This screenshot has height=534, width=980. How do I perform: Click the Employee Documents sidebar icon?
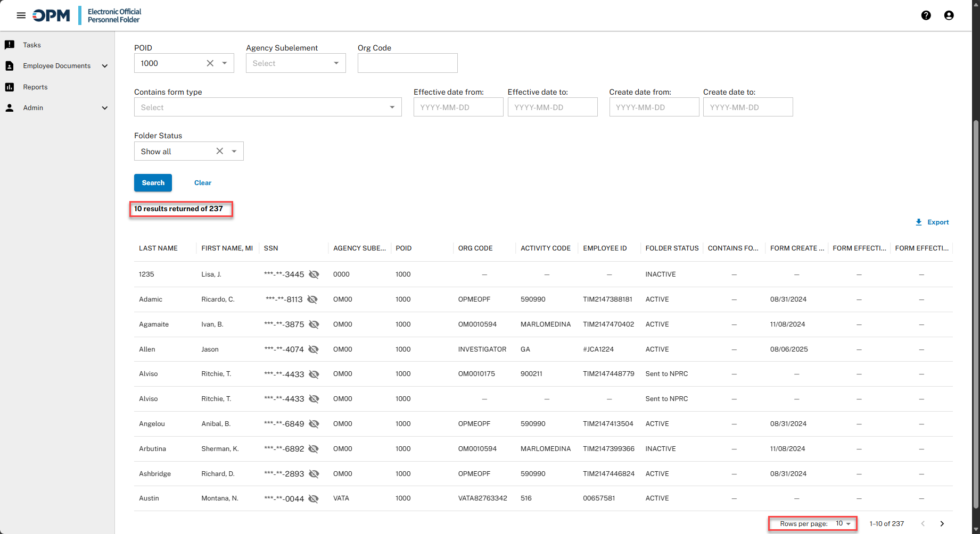(x=10, y=66)
